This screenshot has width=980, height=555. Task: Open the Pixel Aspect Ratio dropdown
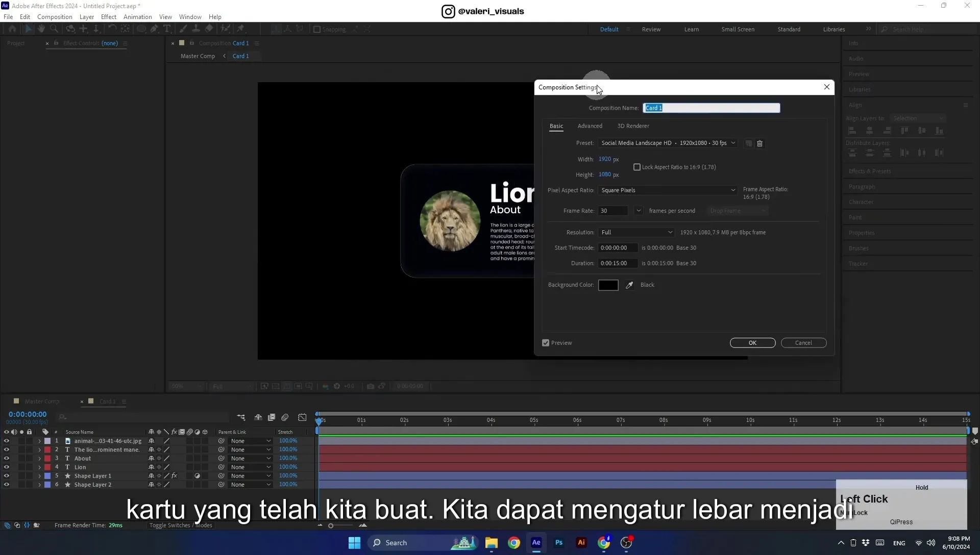pos(668,190)
